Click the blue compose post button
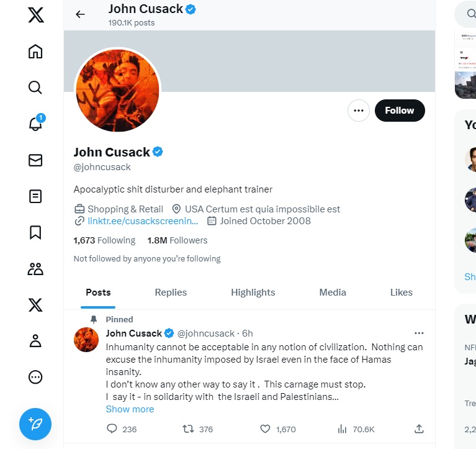The image size is (476, 449). pos(35,424)
